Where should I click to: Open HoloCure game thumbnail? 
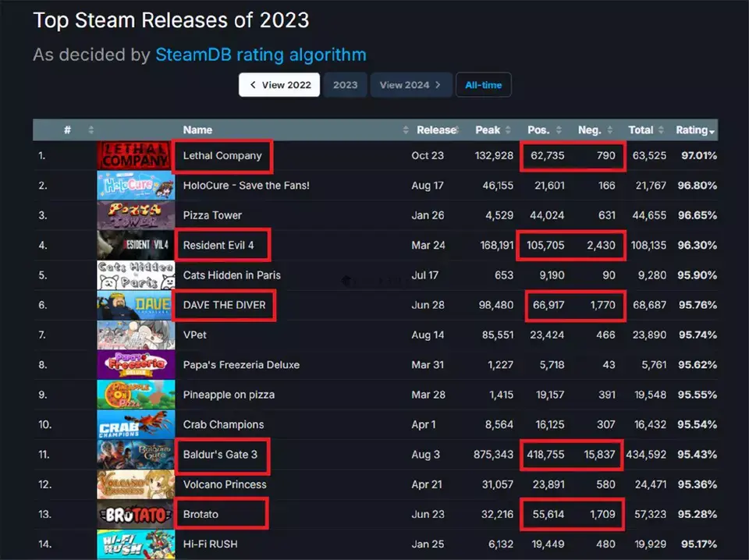pos(136,186)
